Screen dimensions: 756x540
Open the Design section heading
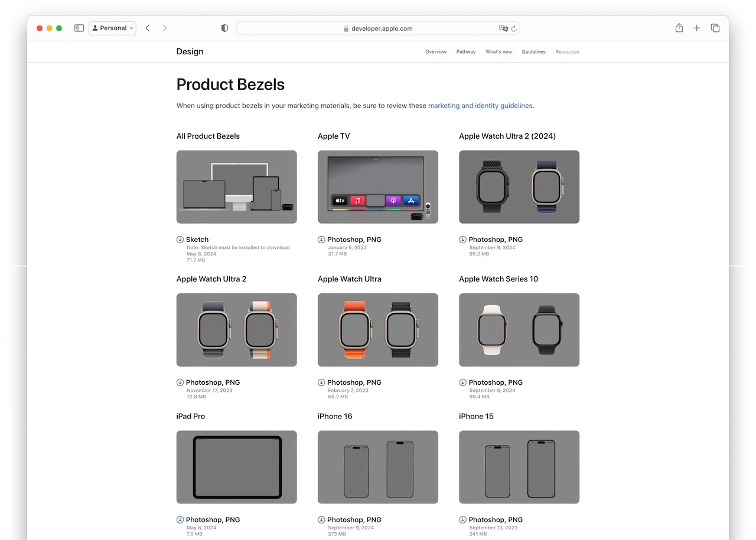point(190,51)
